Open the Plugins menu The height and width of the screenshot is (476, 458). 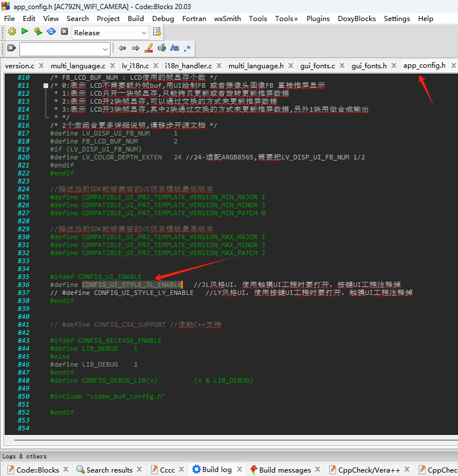point(318,19)
